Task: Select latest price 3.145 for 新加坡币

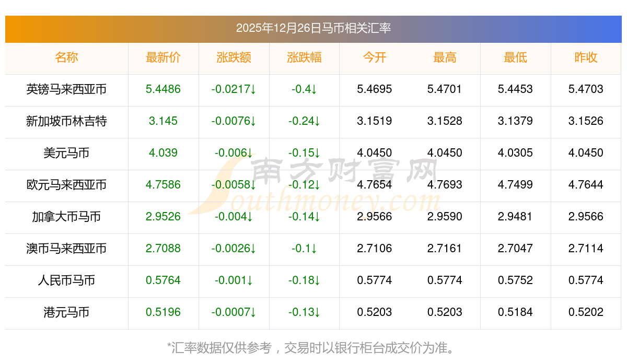Action: point(163,121)
